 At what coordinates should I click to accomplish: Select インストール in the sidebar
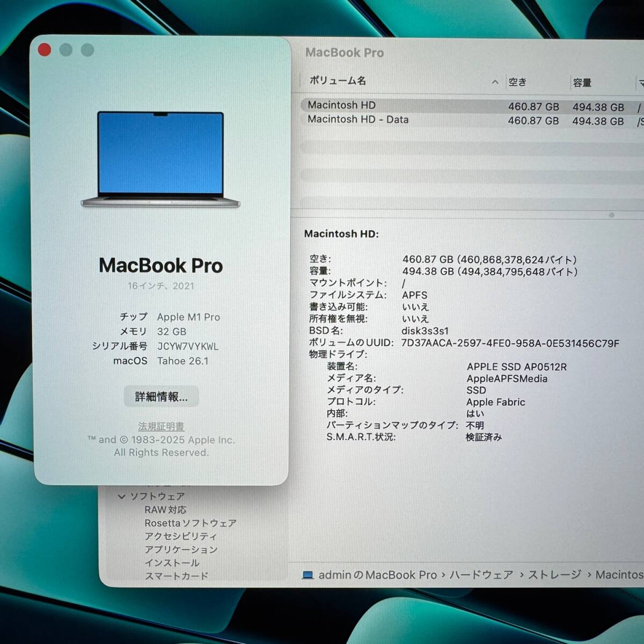point(172,562)
